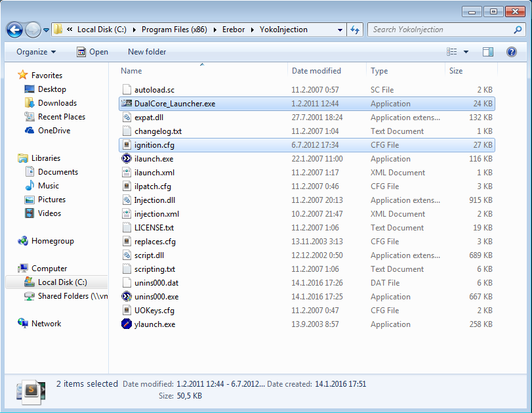
Task: Click the Refresh button next to address bar
Action: [x=355, y=30]
